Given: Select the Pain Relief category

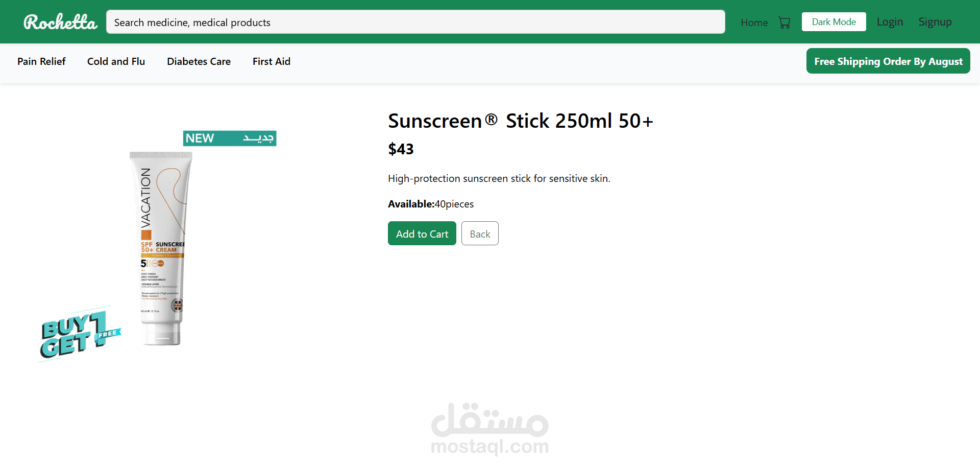Looking at the screenshot, I should (x=41, y=61).
